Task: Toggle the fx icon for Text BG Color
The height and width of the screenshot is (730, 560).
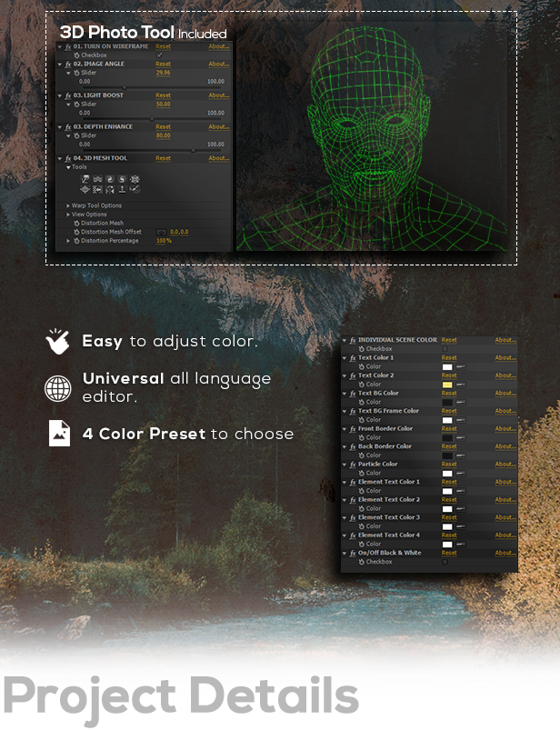Action: pyautogui.click(x=352, y=394)
